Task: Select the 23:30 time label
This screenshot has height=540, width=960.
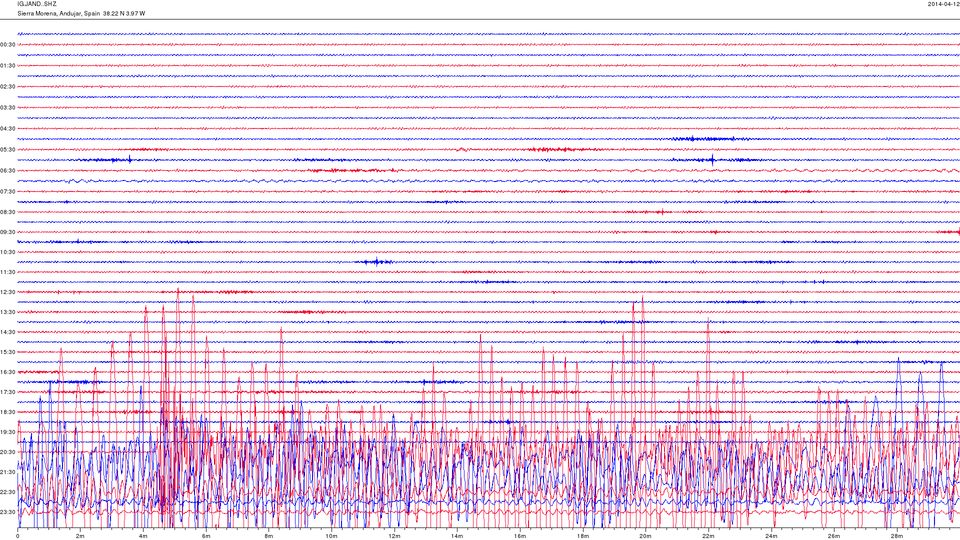Action: 8,512
